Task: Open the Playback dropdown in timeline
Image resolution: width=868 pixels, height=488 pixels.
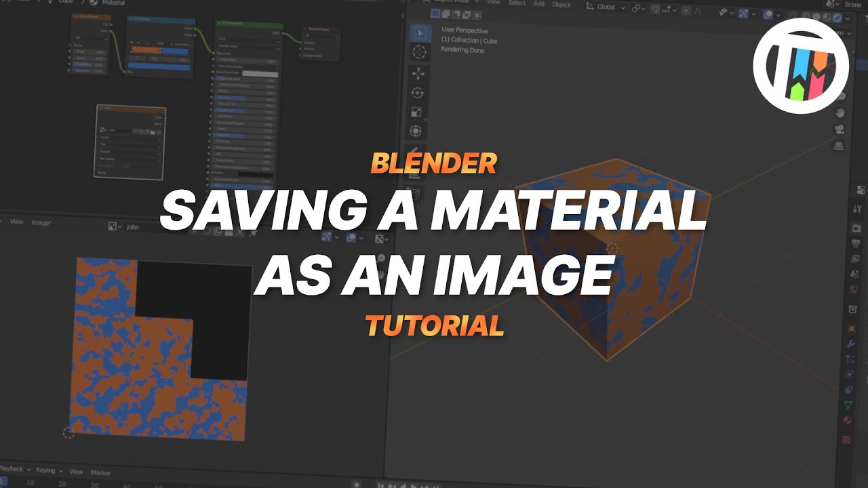Action: pos(14,468)
